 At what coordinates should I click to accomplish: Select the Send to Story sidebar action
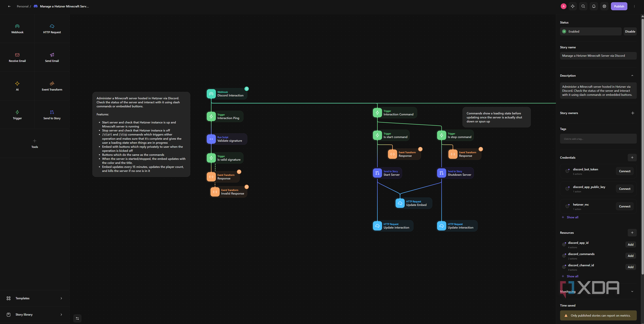click(52, 115)
